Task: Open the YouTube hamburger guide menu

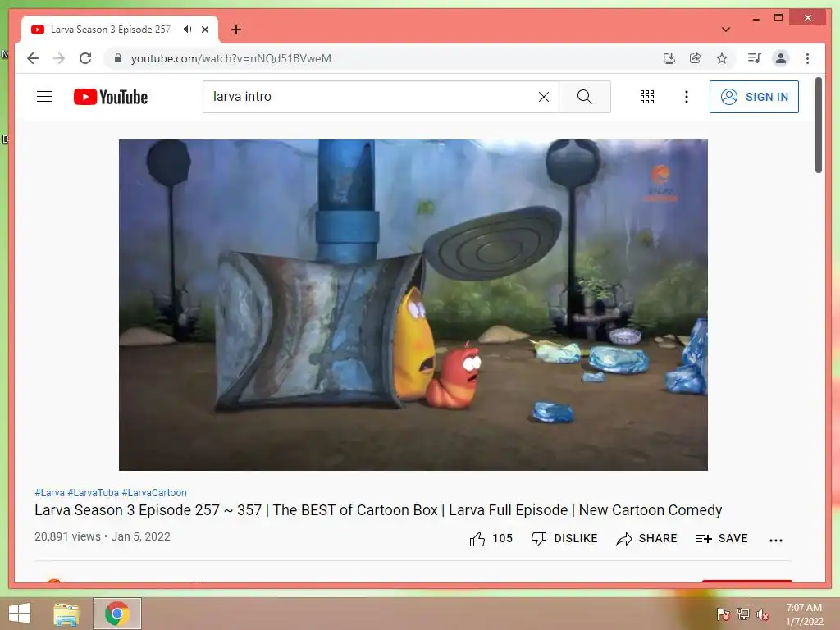Action: tap(44, 97)
